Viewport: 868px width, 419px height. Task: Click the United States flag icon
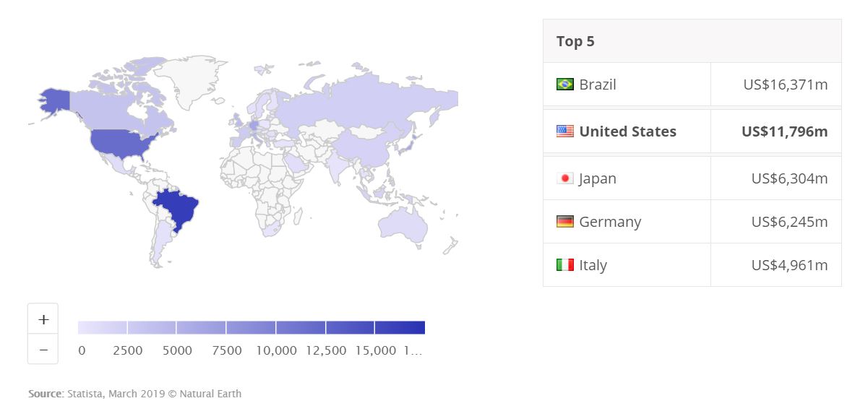565,131
